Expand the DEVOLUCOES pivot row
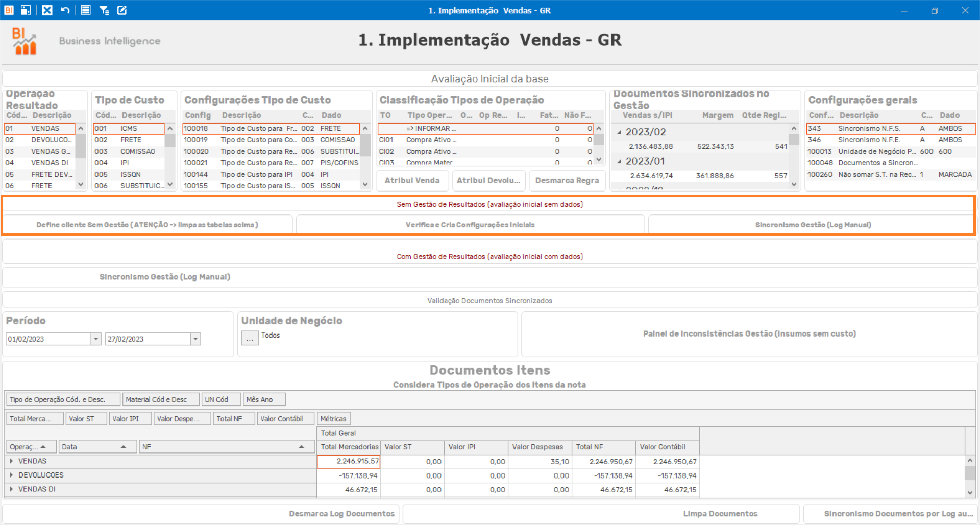Screen dimensions: 980x525 coord(11,475)
